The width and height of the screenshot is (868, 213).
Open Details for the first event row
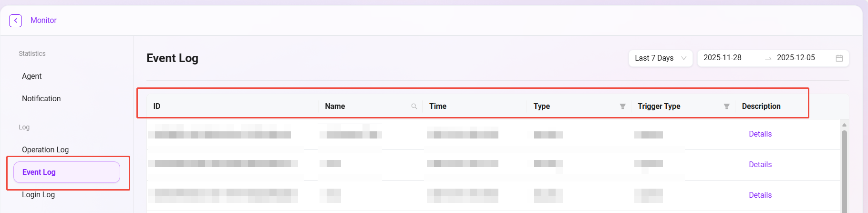[x=760, y=134]
